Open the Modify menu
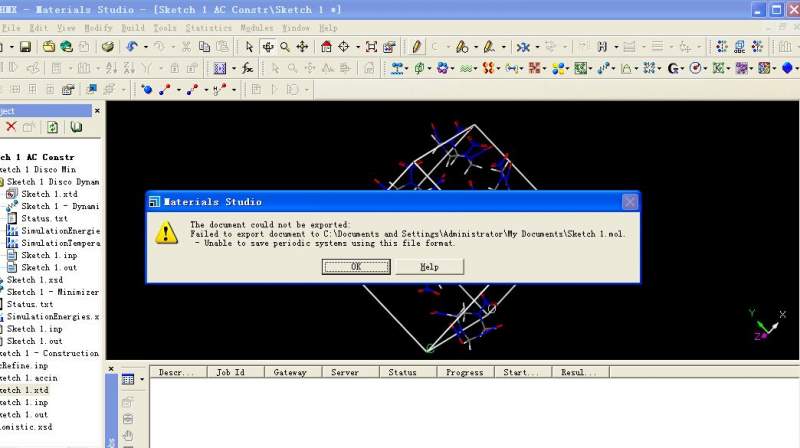The height and width of the screenshot is (448, 800). click(x=97, y=28)
